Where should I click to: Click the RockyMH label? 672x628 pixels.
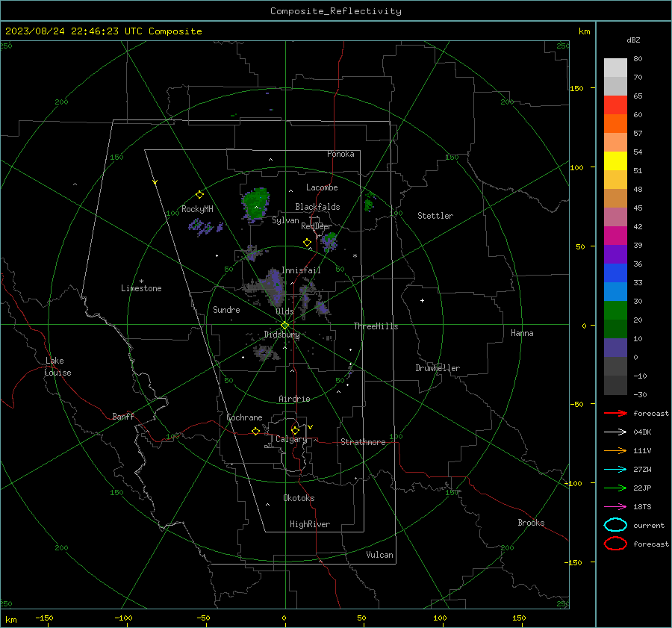pyautogui.click(x=197, y=209)
